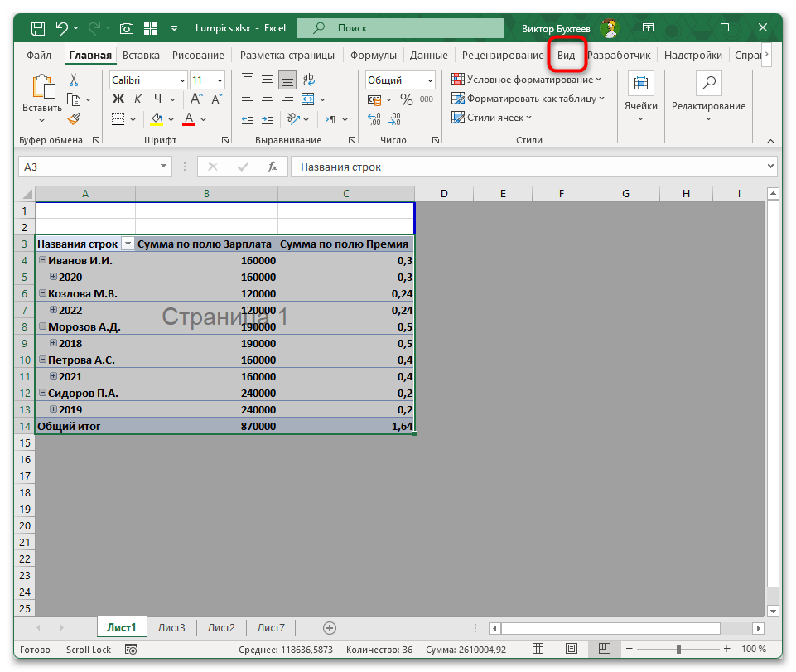Open Условное форматирование menu

pos(526,80)
